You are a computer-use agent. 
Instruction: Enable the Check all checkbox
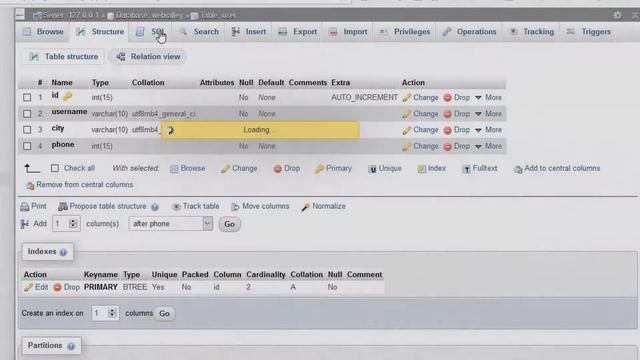coord(55,168)
